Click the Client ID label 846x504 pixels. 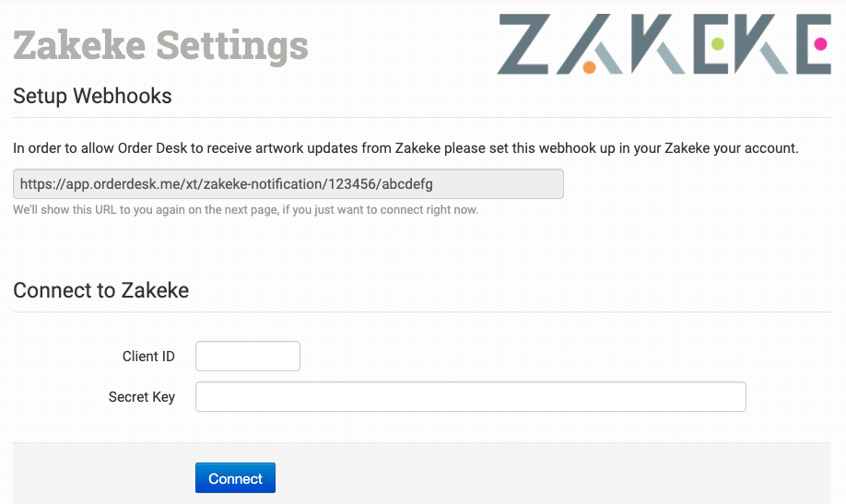[x=148, y=357]
